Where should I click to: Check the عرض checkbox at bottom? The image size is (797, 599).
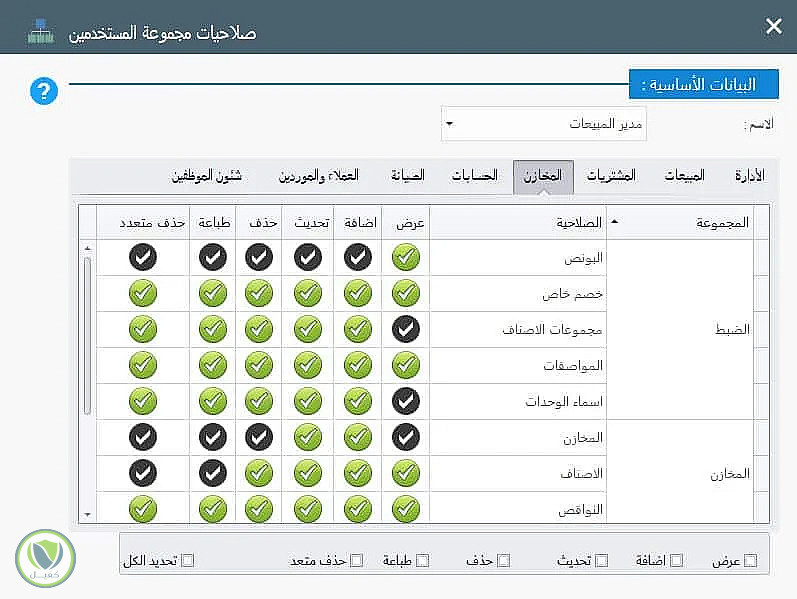pos(750,560)
